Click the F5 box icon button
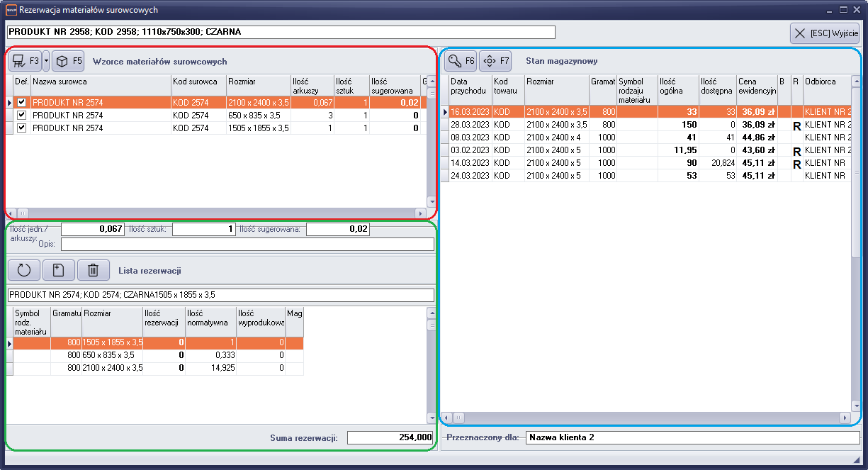 tap(69, 62)
